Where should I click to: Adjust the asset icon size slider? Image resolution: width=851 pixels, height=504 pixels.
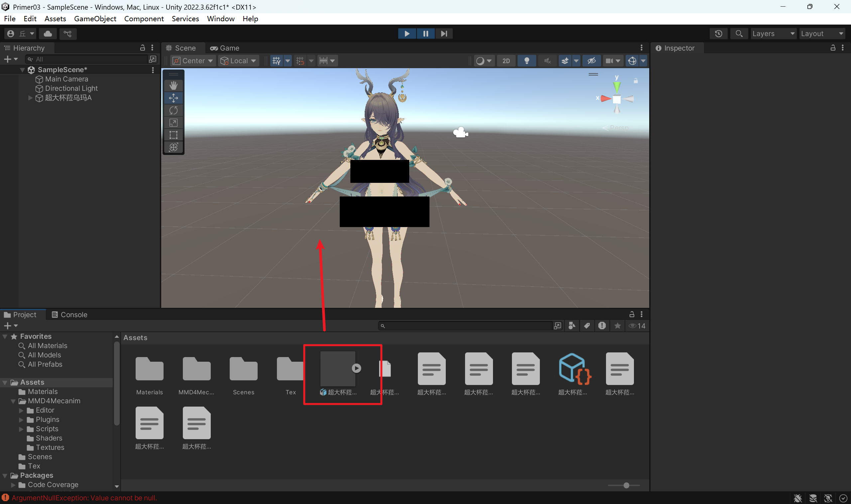(x=626, y=485)
